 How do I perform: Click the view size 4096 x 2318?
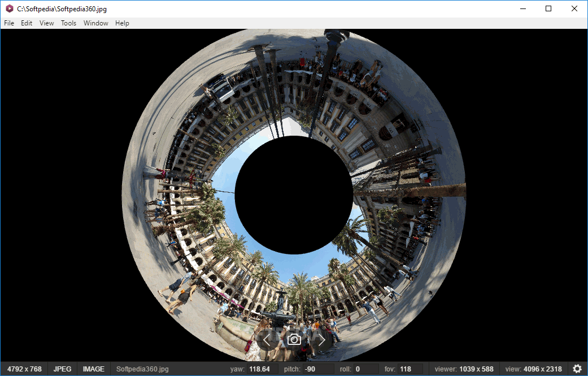(543, 369)
